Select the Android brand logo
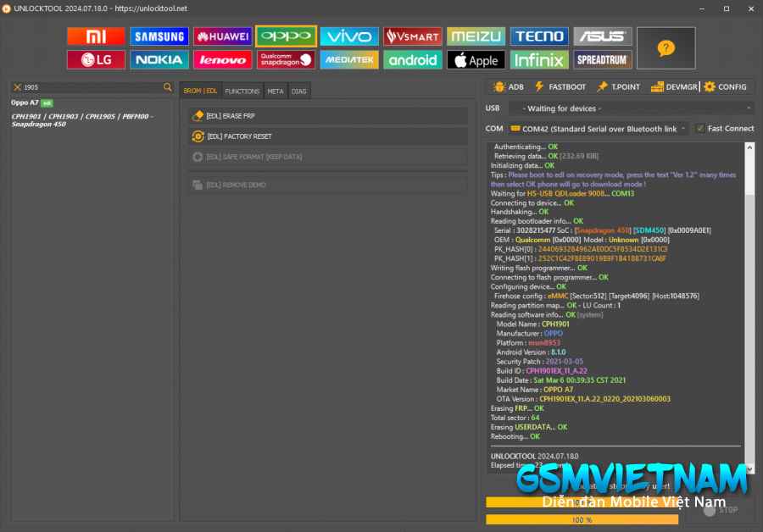This screenshot has height=532, width=763. [413, 60]
